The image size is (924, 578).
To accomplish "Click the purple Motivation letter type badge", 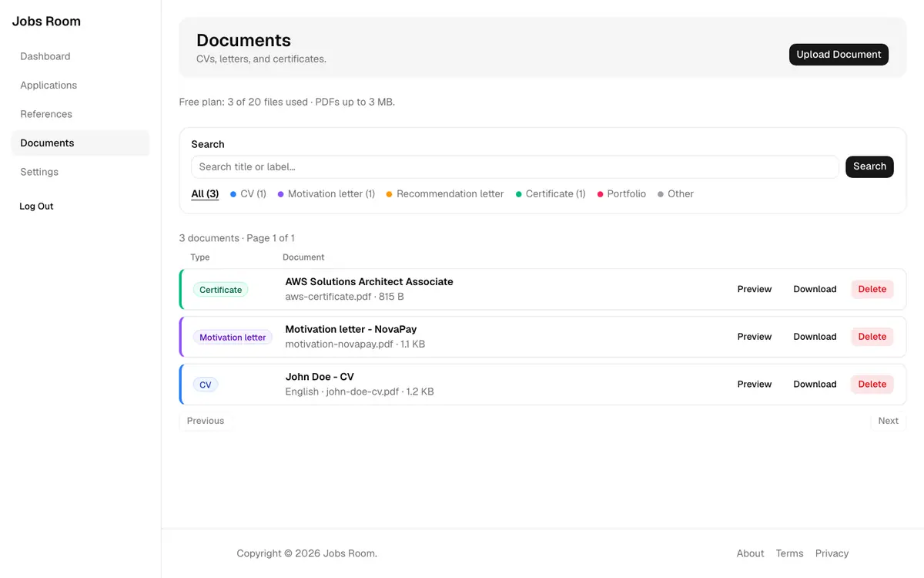I will click(233, 338).
